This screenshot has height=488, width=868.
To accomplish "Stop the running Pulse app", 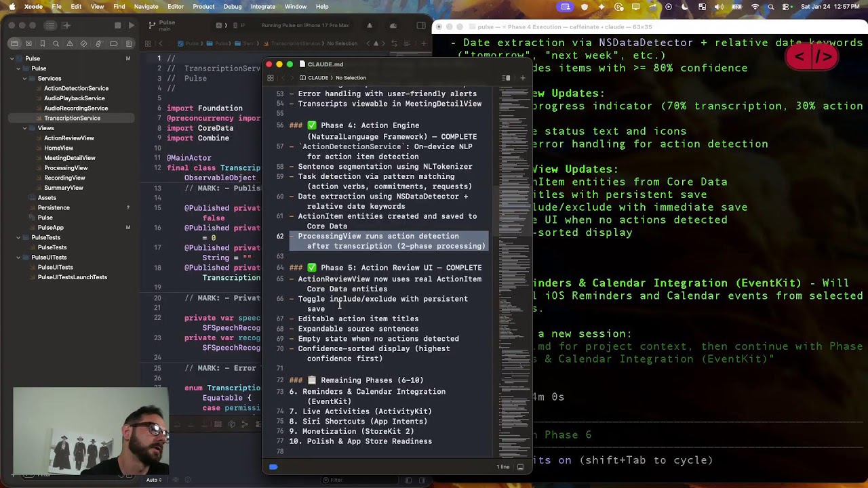I will coord(117,26).
